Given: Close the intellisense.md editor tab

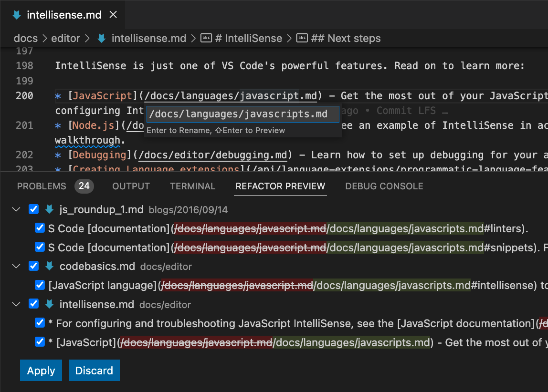Looking at the screenshot, I should click(x=113, y=14).
